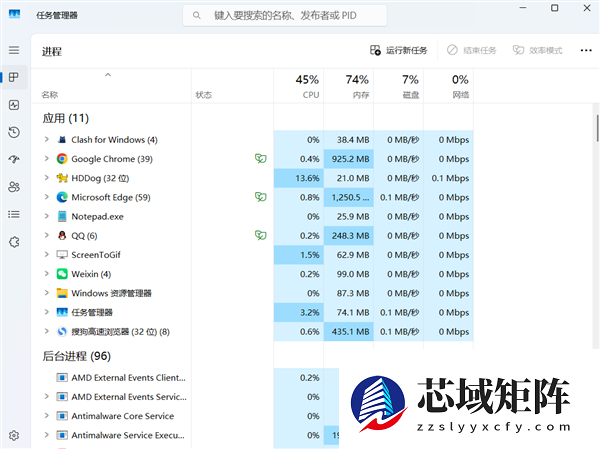The height and width of the screenshot is (449, 600).
Task: Click the Clash for Windows icon
Action: (x=62, y=140)
